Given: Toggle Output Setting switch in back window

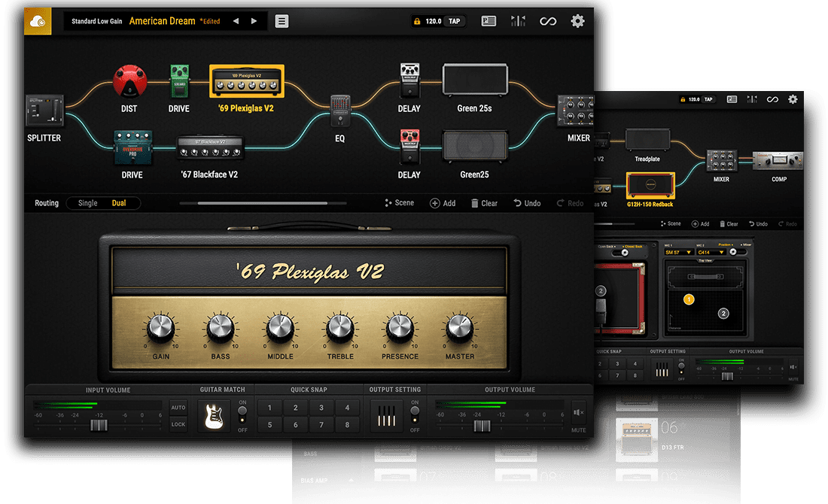Looking at the screenshot, I should pyautogui.click(x=681, y=368).
